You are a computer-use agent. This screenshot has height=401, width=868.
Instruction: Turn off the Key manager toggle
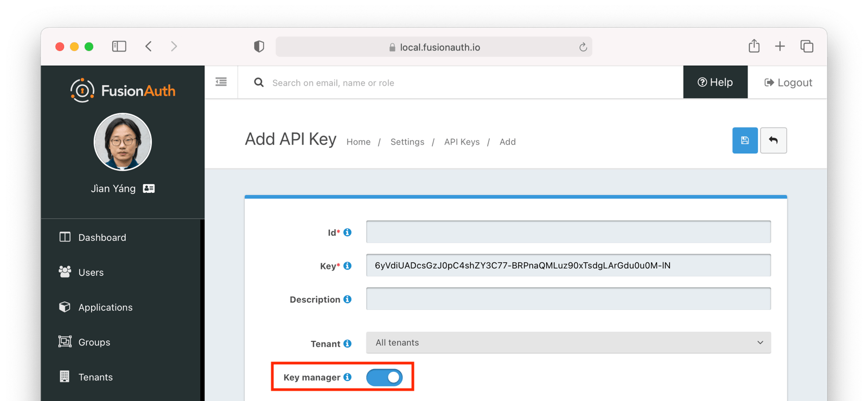click(385, 377)
